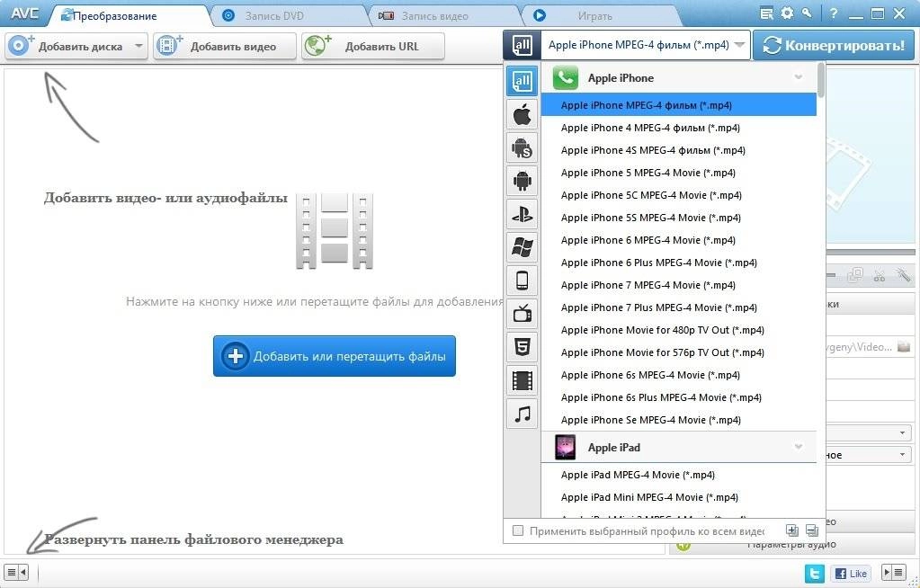Filter profiles by audio music-note category

click(522, 414)
